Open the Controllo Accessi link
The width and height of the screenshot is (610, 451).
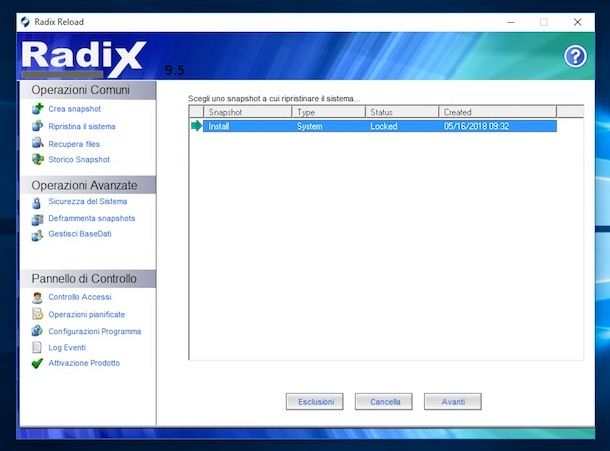tap(80, 297)
